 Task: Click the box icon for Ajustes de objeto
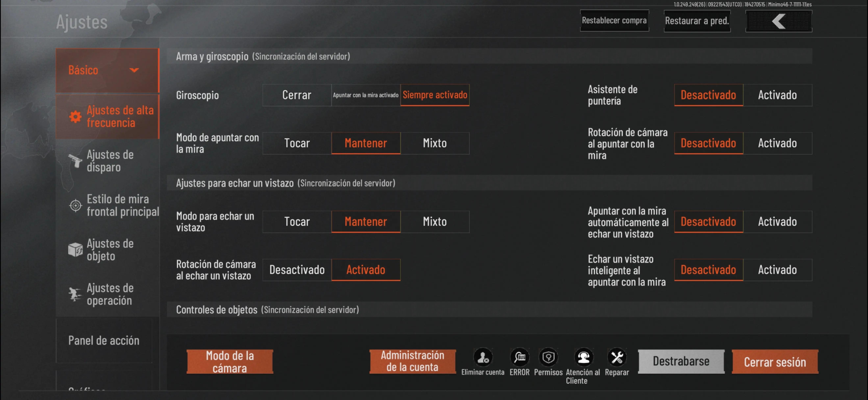click(x=75, y=250)
